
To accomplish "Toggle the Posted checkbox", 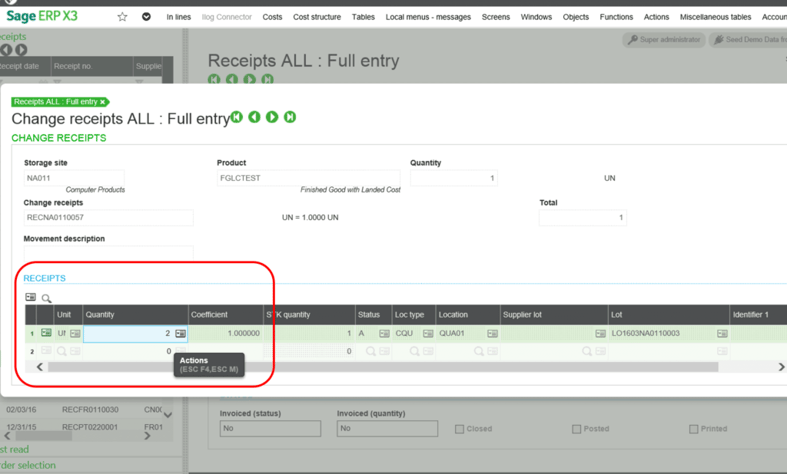I will click(576, 429).
